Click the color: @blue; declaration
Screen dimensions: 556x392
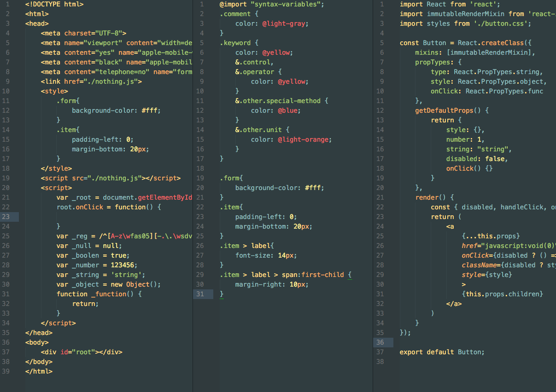[276, 110]
